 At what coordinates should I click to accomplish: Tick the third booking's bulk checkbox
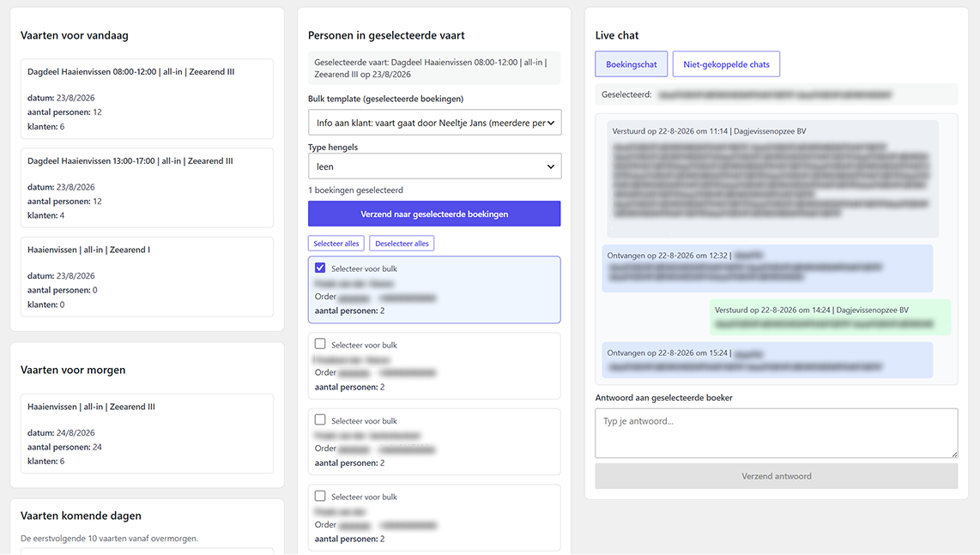[x=320, y=420]
